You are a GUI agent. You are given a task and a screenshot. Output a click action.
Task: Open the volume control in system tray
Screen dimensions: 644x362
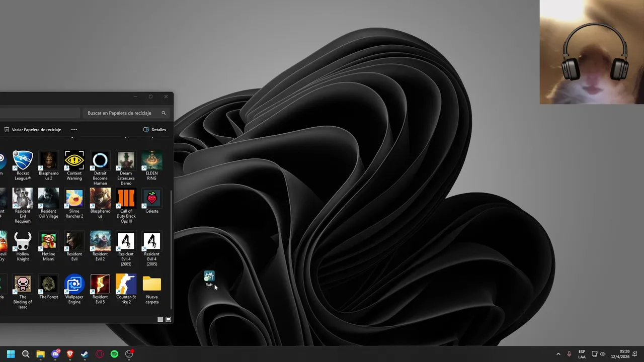(x=602, y=354)
